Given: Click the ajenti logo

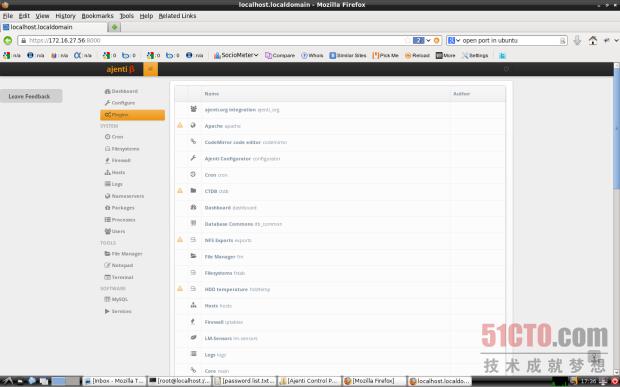Looking at the screenshot, I should [x=120, y=69].
